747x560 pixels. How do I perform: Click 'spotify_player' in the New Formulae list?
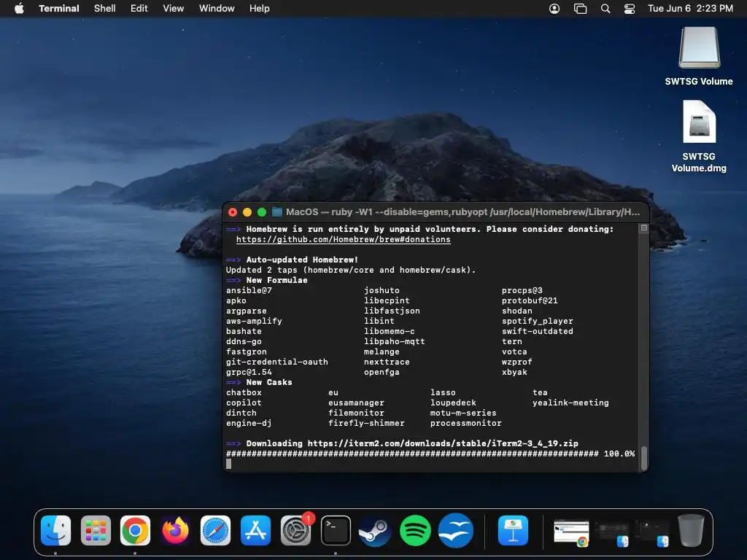tap(538, 321)
